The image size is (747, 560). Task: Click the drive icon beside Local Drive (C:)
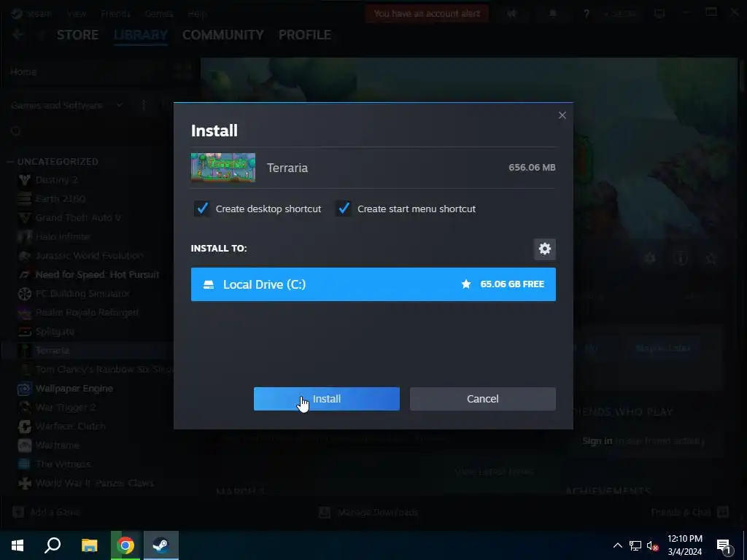click(209, 284)
